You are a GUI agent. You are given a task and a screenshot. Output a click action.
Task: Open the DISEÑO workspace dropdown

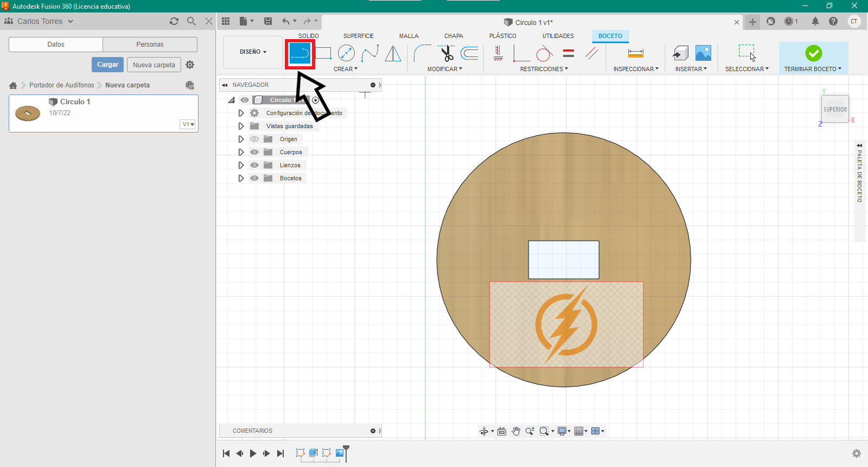(253, 52)
